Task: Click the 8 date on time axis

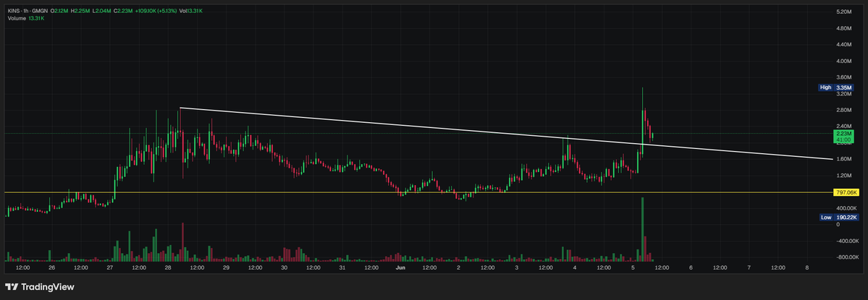Action: (806, 267)
